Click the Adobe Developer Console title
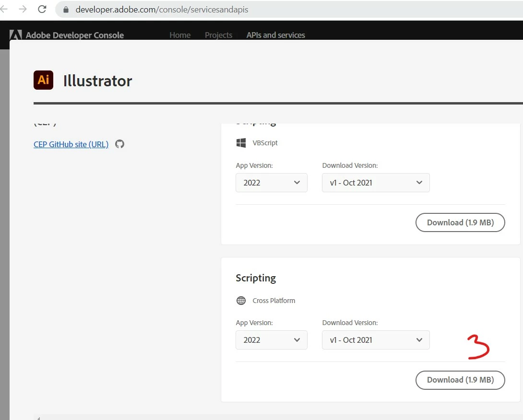 (75, 35)
